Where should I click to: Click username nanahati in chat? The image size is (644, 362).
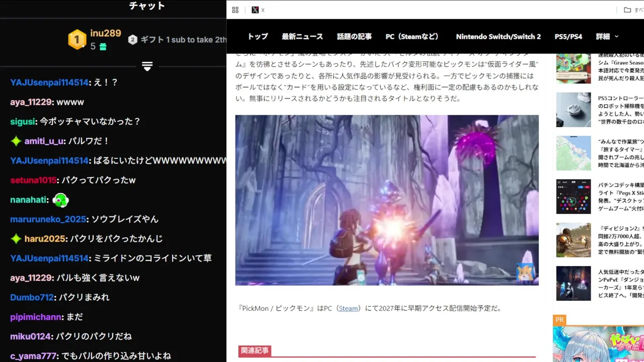pyautogui.click(x=29, y=200)
